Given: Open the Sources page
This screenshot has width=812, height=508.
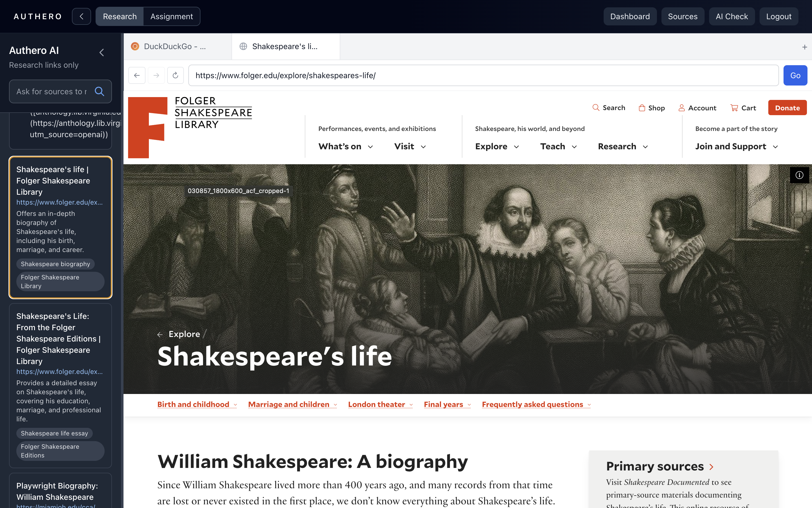Looking at the screenshot, I should point(683,16).
